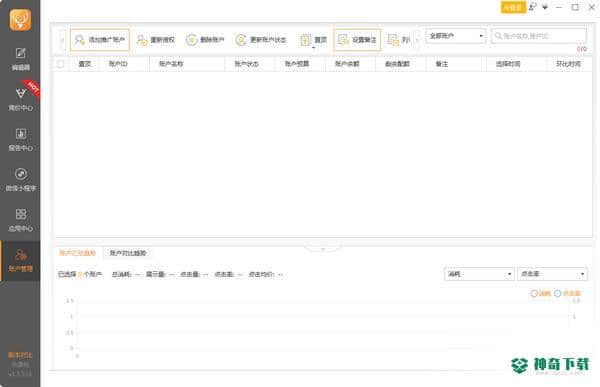Open the 报告中心 report center

20,140
